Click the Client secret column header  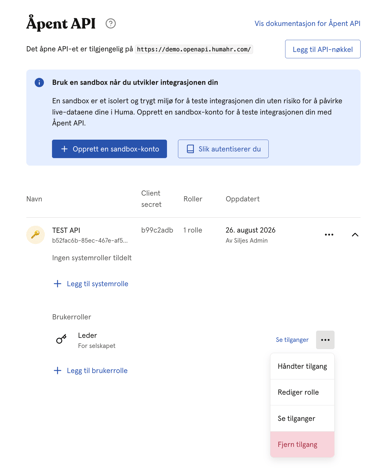coord(151,199)
